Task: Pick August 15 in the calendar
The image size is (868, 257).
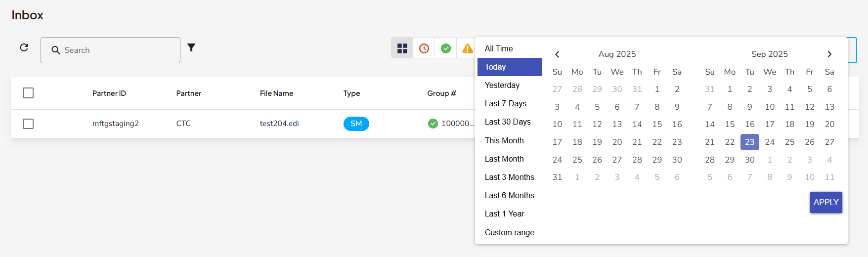Action: click(657, 124)
